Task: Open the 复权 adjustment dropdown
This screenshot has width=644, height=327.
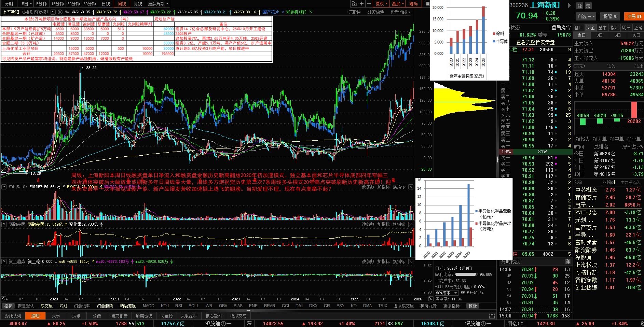Action: pos(381,4)
